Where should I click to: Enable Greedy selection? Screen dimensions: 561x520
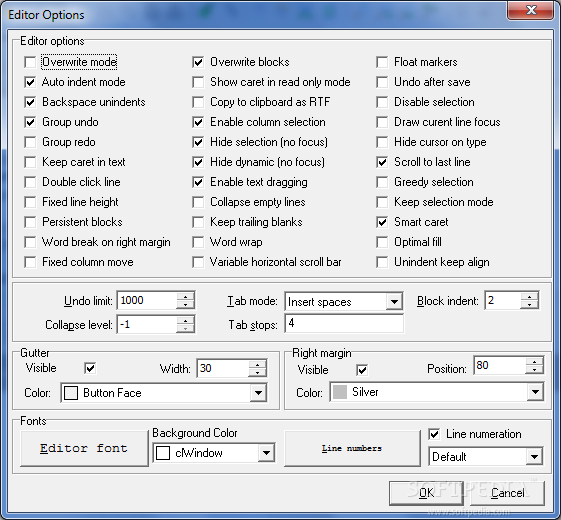click(x=382, y=183)
